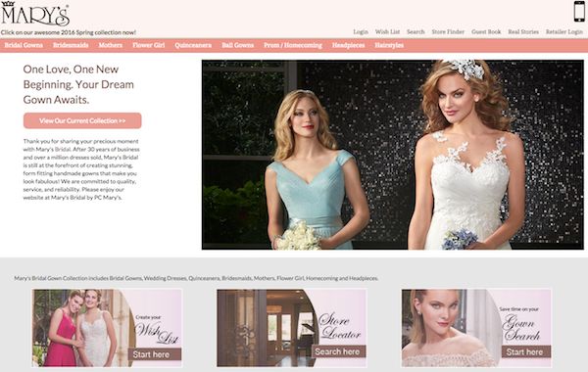This screenshot has width=588, height=372.
Task: Open the Store Finder link
Action: coord(448,32)
